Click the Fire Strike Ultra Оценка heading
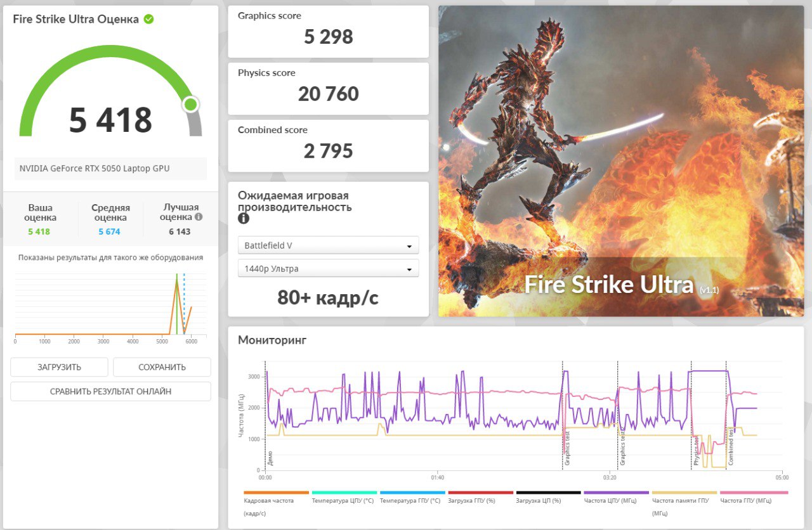The height and width of the screenshot is (530, 812). click(x=75, y=19)
